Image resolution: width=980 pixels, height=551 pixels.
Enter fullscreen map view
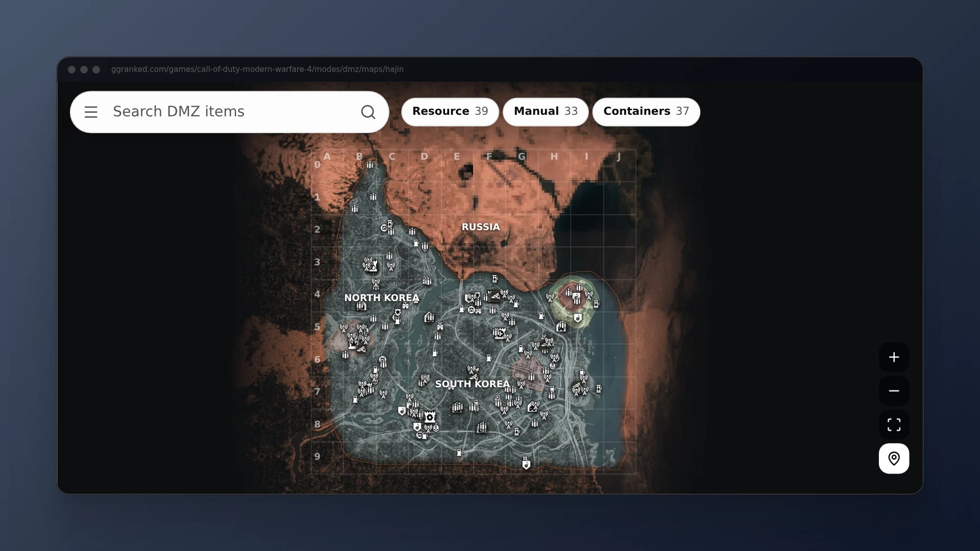pyautogui.click(x=894, y=424)
